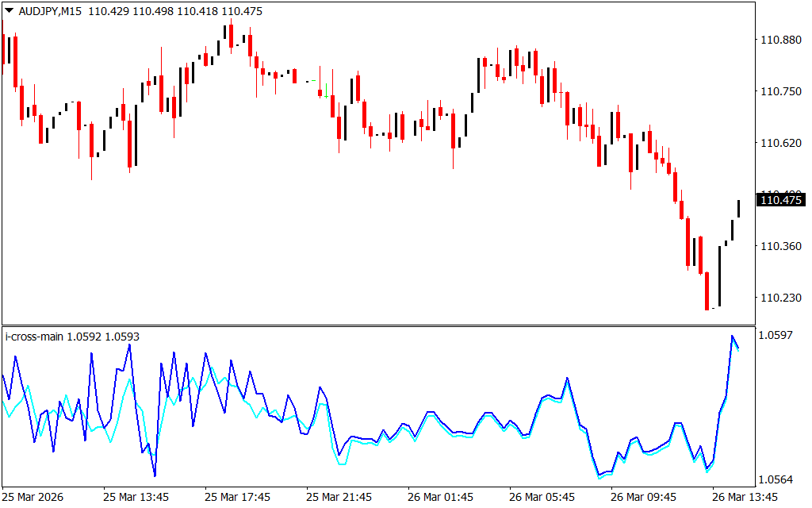This screenshot has height=508, width=812.
Task: Click the rightmost black candle on the chart
Action: 739,209
